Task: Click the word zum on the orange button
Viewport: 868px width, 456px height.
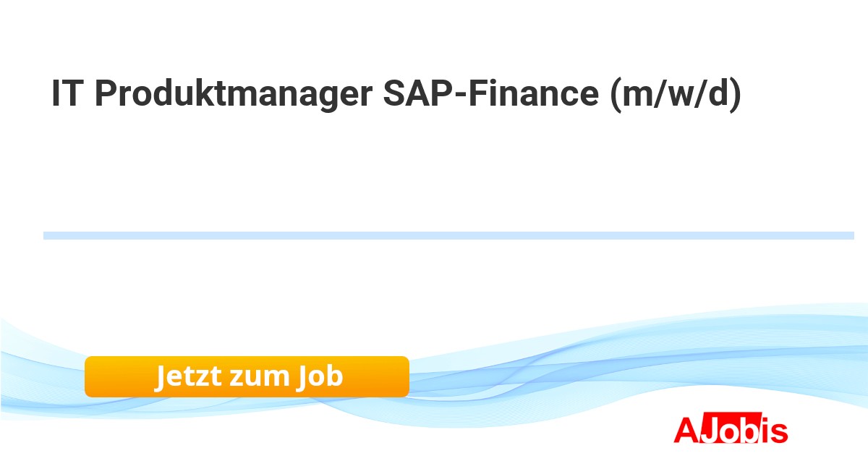Action: 256,376
